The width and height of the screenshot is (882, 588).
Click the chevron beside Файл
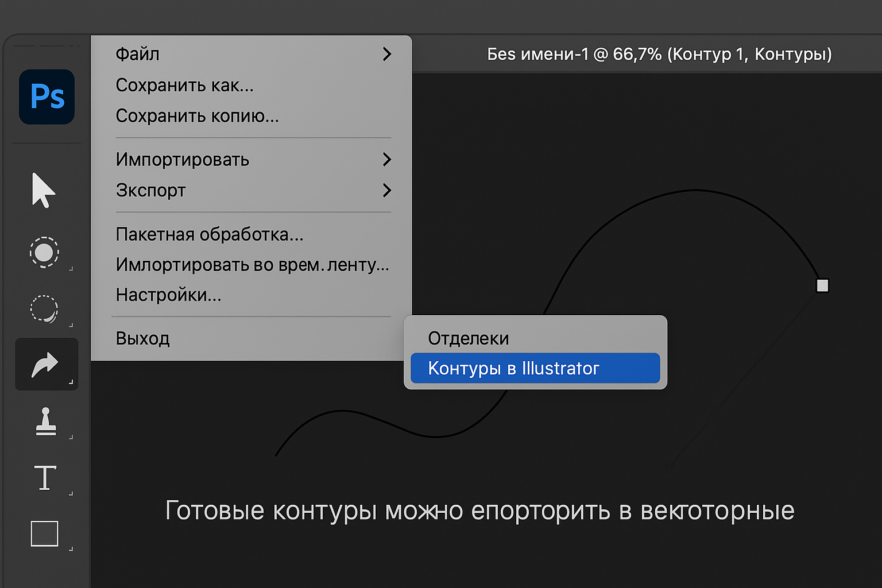(387, 54)
